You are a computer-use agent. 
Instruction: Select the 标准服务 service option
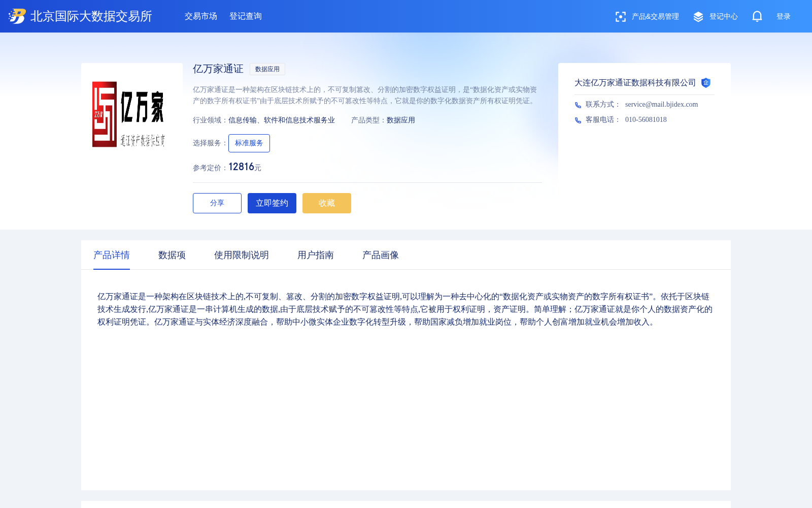point(249,143)
